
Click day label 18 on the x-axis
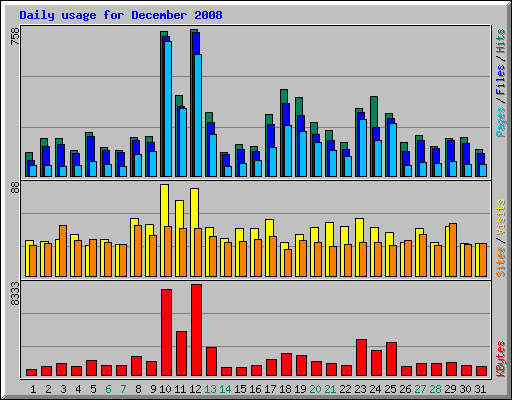pos(285,389)
